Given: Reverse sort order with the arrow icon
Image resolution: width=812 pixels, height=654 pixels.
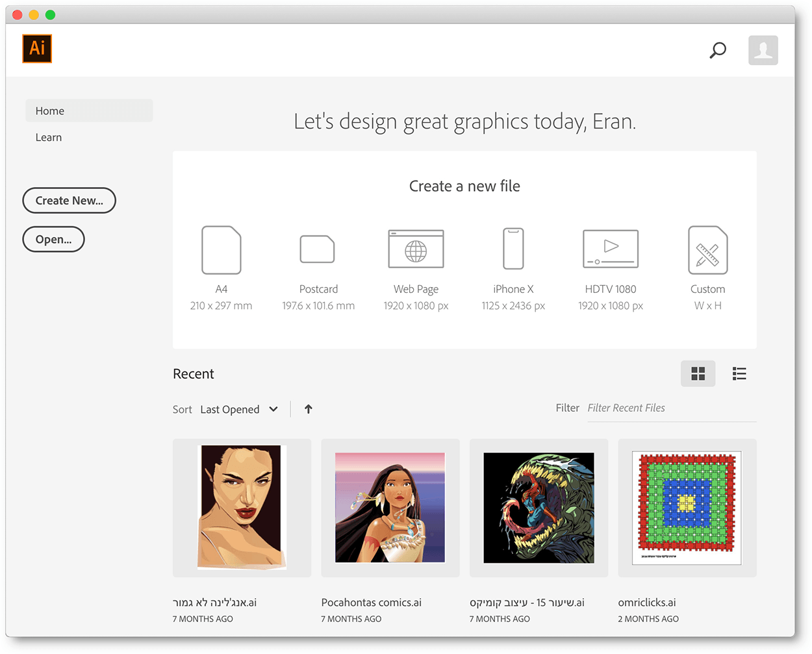Looking at the screenshot, I should [309, 409].
